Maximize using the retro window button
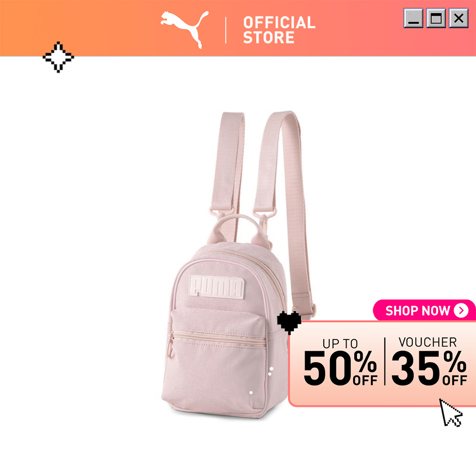This screenshot has width=476, height=476. [436, 18]
